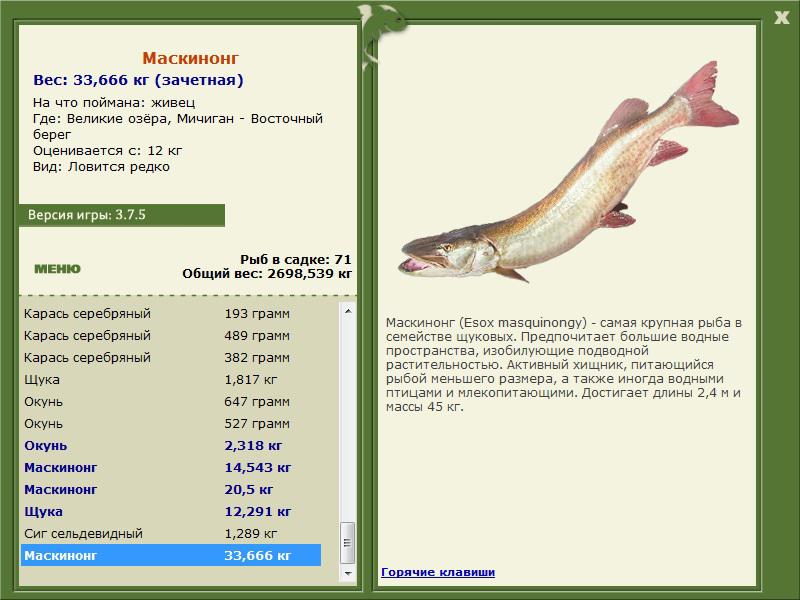The width and height of the screenshot is (800, 600).
Task: Click the scrollbar up arrow in fish list
Action: point(348,311)
